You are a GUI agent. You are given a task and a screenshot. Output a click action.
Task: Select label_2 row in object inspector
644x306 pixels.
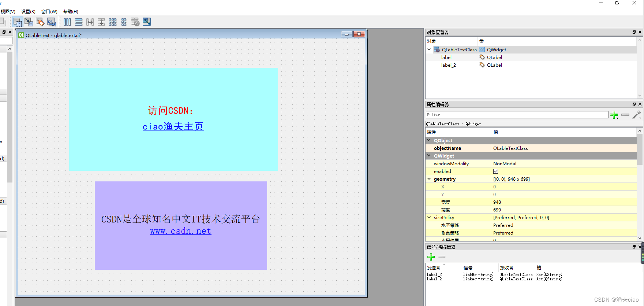click(x=531, y=65)
